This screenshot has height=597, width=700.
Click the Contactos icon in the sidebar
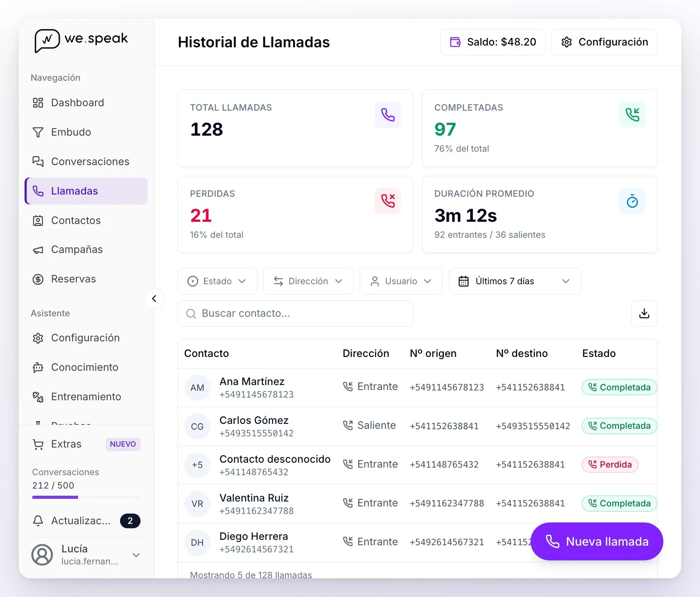(x=38, y=220)
